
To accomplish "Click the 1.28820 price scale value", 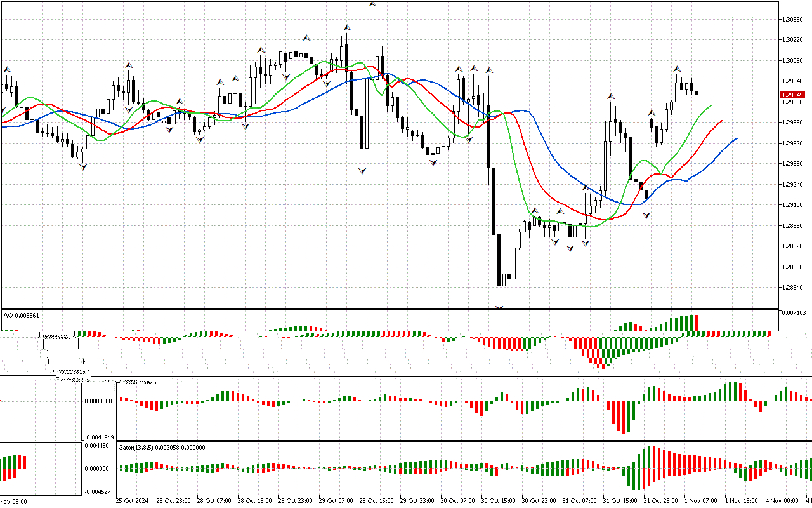I will (x=794, y=246).
